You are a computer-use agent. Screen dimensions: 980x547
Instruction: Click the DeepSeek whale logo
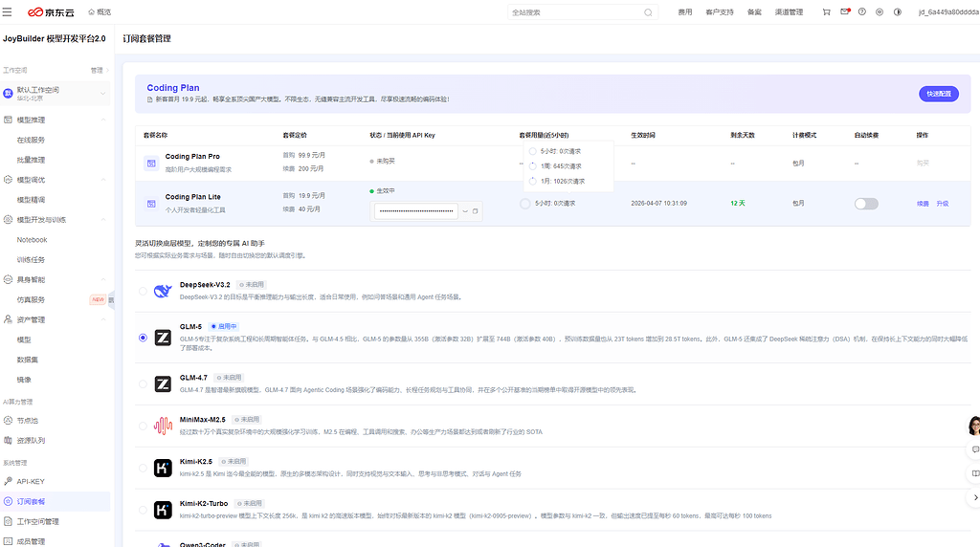[x=163, y=291]
